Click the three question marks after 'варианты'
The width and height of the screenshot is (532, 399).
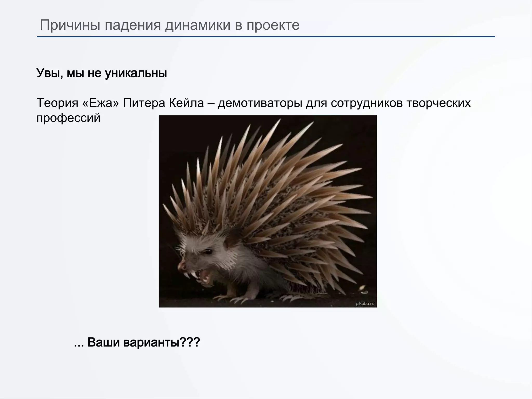(x=190, y=342)
